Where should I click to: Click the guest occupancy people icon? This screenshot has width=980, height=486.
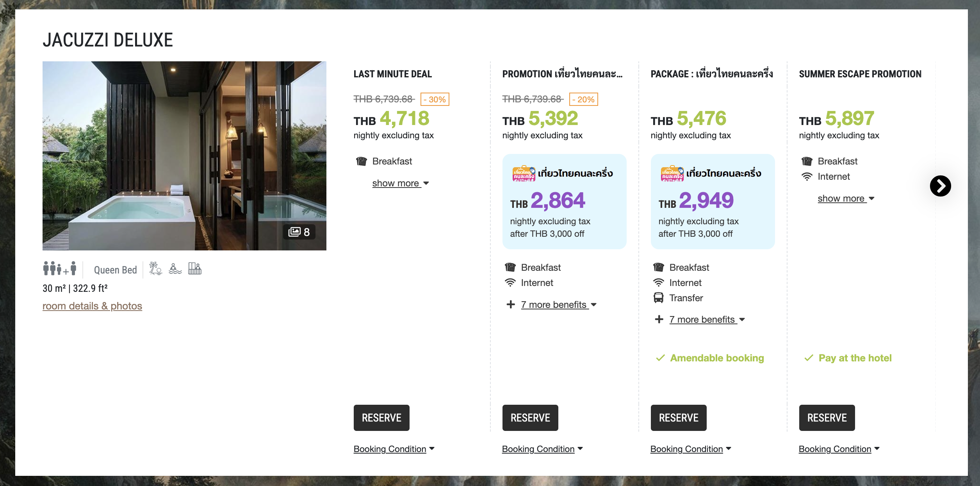pyautogui.click(x=60, y=269)
